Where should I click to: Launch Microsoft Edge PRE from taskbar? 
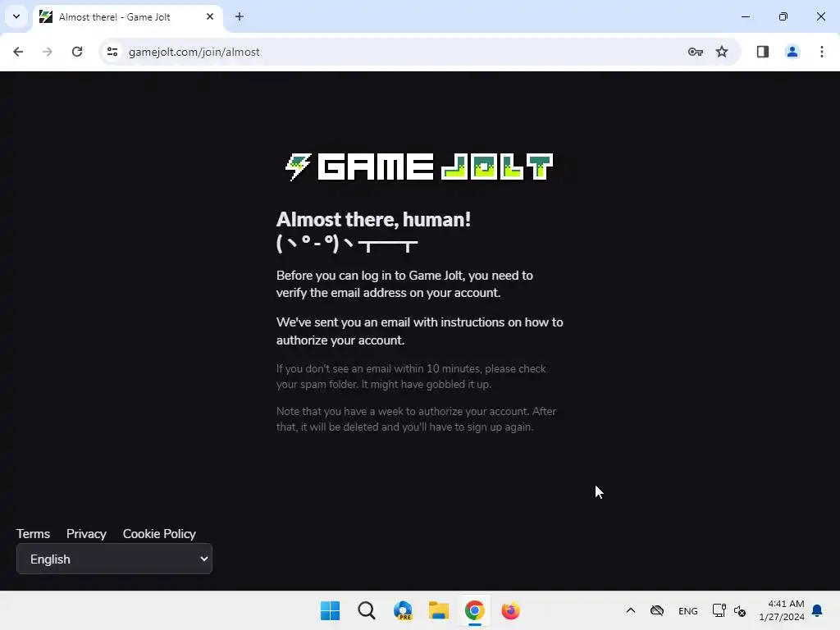click(403, 610)
